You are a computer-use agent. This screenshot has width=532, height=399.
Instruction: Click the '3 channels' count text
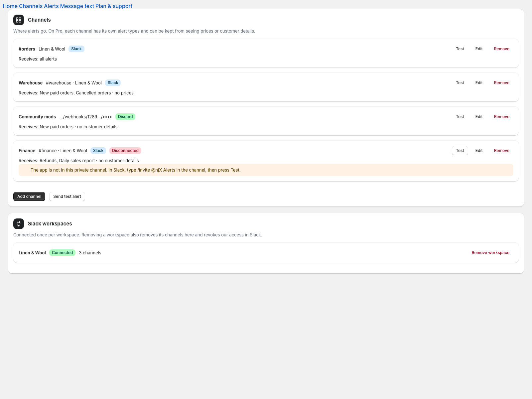coord(90,253)
